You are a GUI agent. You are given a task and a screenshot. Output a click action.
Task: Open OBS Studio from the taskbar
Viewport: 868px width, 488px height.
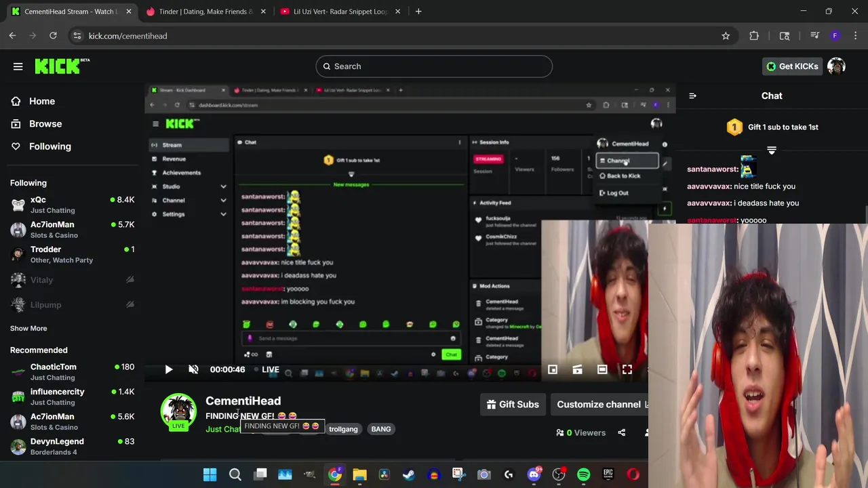point(559,474)
